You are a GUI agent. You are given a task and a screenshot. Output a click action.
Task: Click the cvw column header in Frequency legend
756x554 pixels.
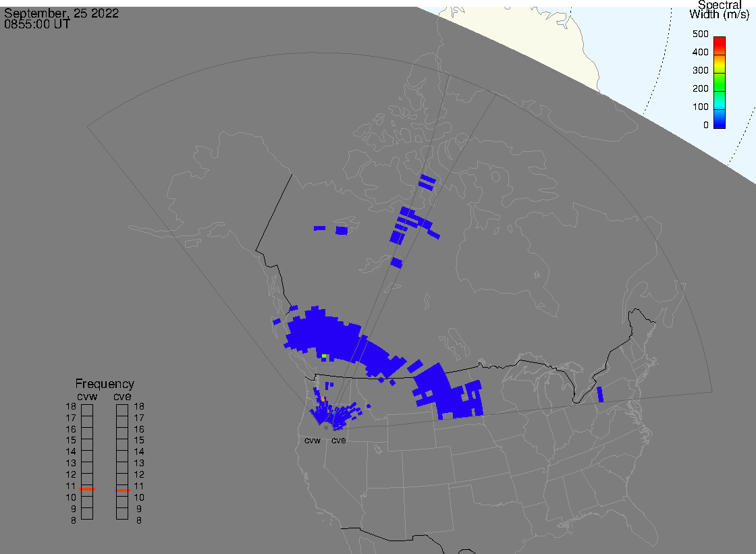[x=87, y=396]
